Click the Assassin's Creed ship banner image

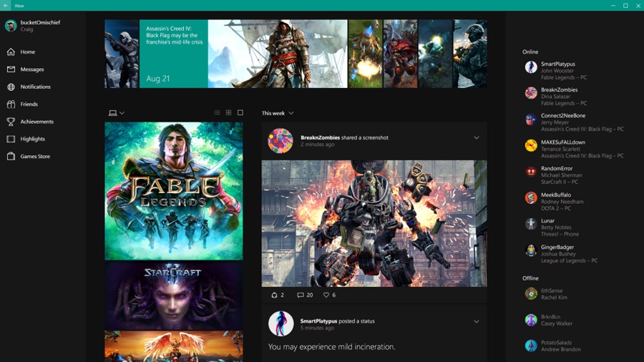click(x=278, y=54)
